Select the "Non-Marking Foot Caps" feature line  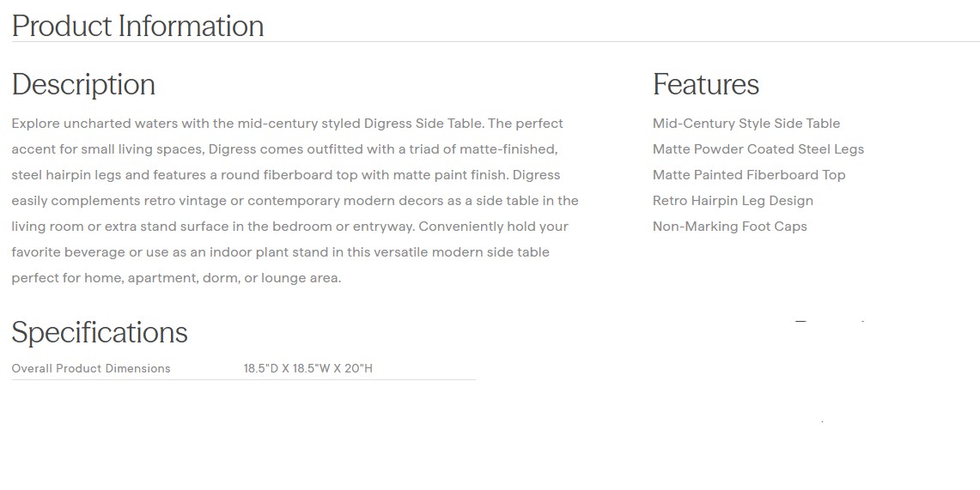coord(729,227)
